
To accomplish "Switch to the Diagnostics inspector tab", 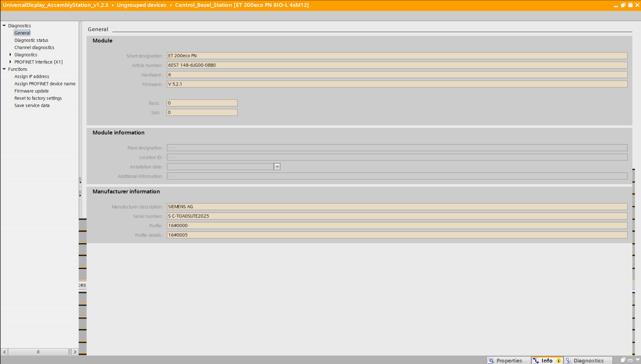I will click(x=588, y=360).
